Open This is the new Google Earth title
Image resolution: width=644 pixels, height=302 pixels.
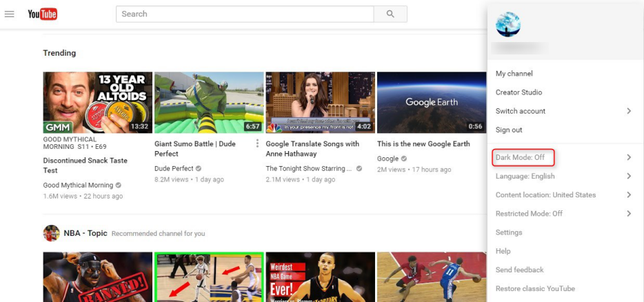pyautogui.click(x=423, y=144)
